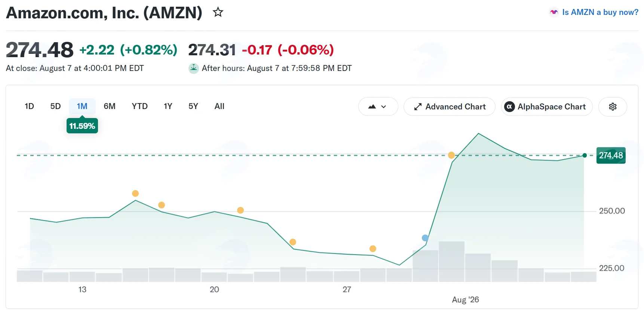Click the blue event marker on chart

pyautogui.click(x=425, y=238)
